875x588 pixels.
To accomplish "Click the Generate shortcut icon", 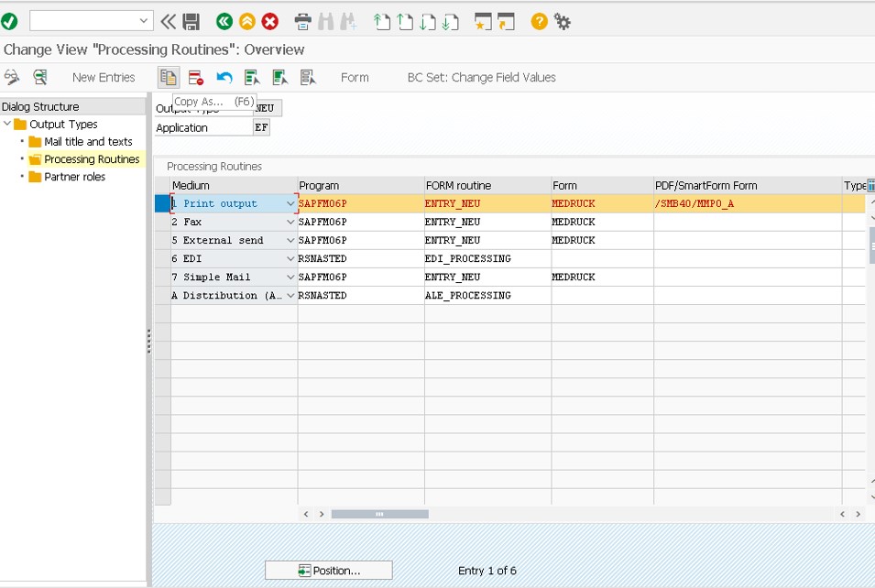I will 506,22.
